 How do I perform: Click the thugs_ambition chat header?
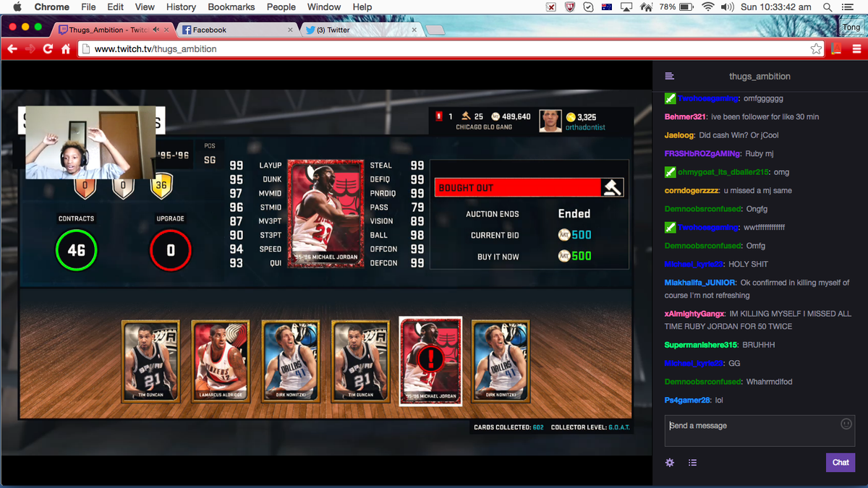coord(759,76)
